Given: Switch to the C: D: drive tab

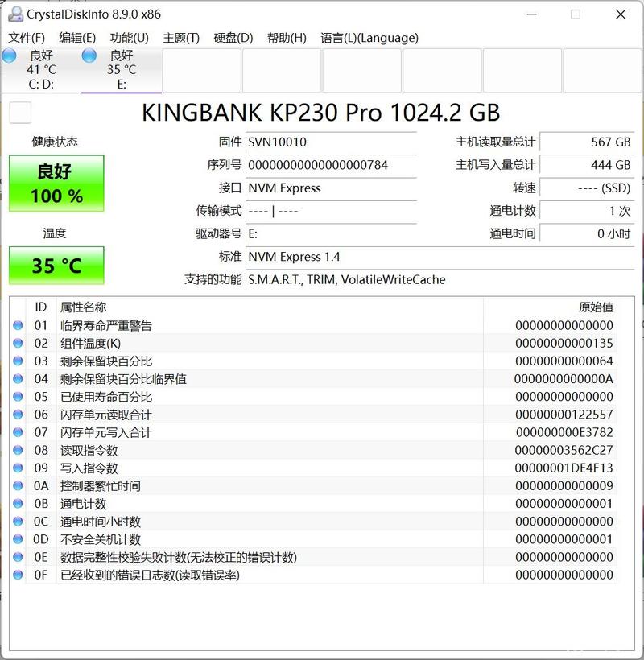Looking at the screenshot, I should pos(41,70).
